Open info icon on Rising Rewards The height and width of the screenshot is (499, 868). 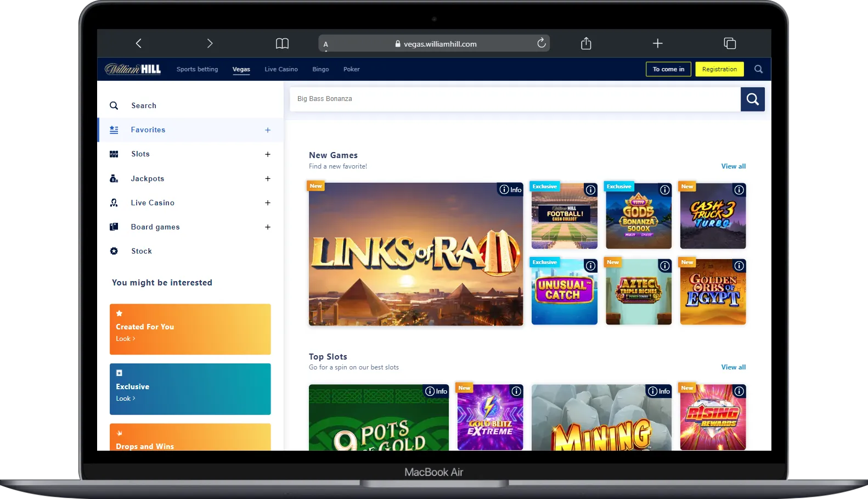[739, 391]
